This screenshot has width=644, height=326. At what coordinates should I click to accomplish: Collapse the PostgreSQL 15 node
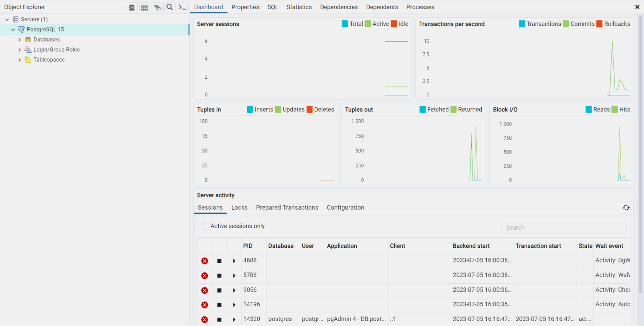13,30
